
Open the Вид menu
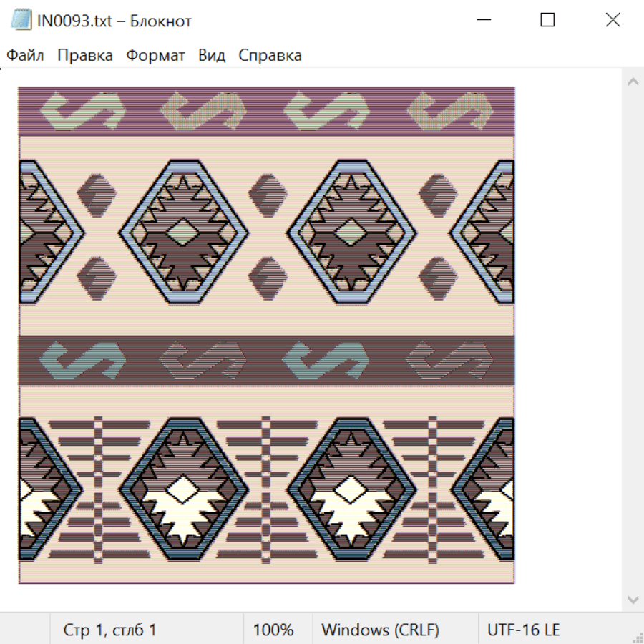click(211, 56)
